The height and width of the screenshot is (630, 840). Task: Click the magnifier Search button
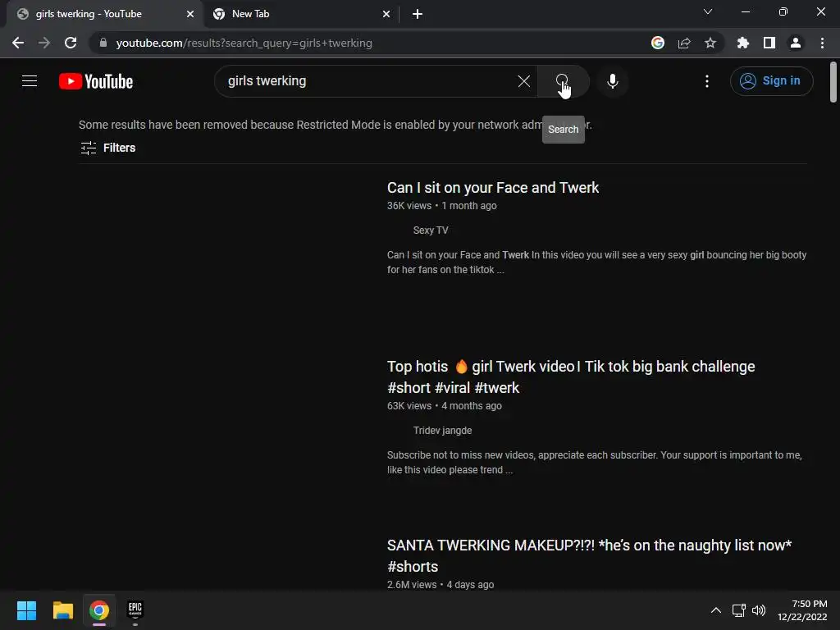coord(563,81)
